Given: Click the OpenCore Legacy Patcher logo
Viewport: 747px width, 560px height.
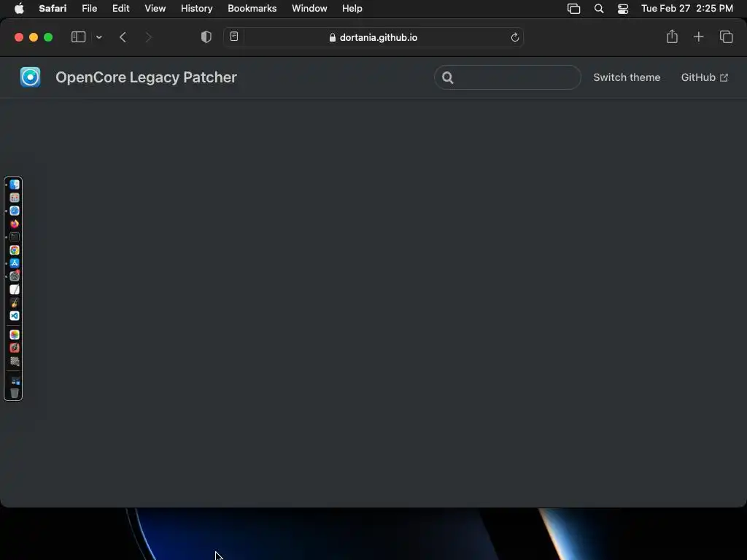Looking at the screenshot, I should click(x=30, y=77).
